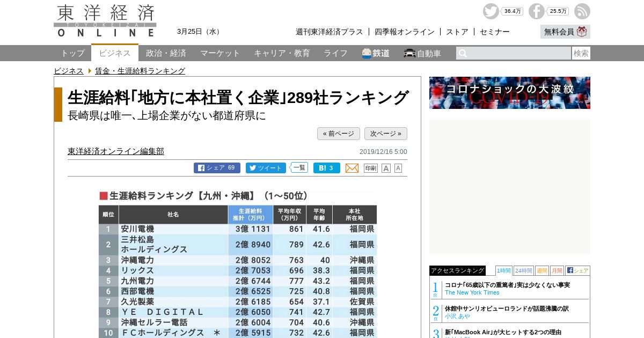
Task: Click the Twitter 36.4万 follower count
Action: 513,11
